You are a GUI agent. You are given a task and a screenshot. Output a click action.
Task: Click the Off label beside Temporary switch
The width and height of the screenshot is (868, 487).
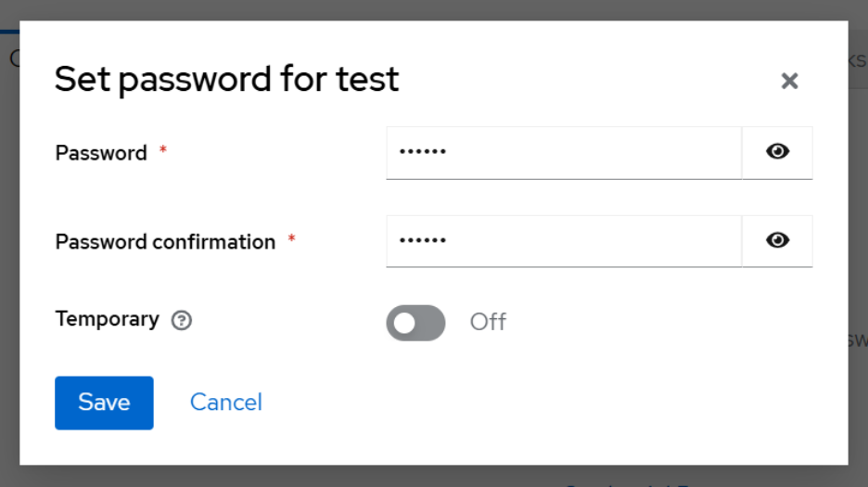(x=488, y=322)
